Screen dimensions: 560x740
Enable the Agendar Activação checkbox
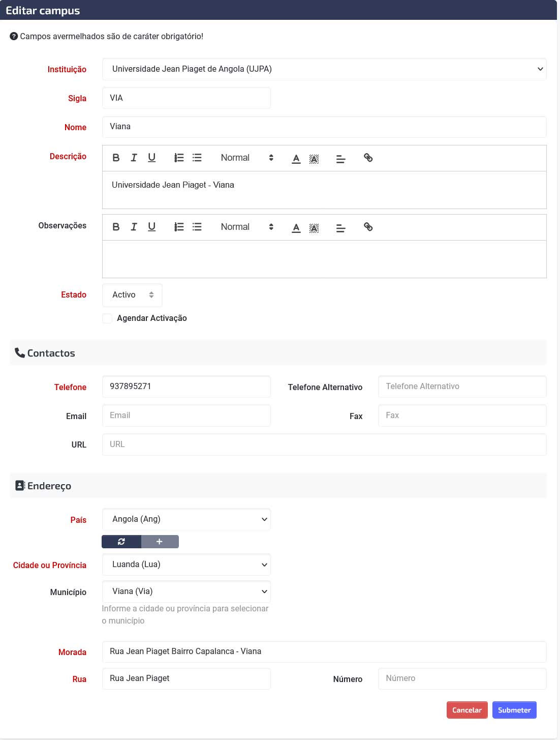coord(107,318)
